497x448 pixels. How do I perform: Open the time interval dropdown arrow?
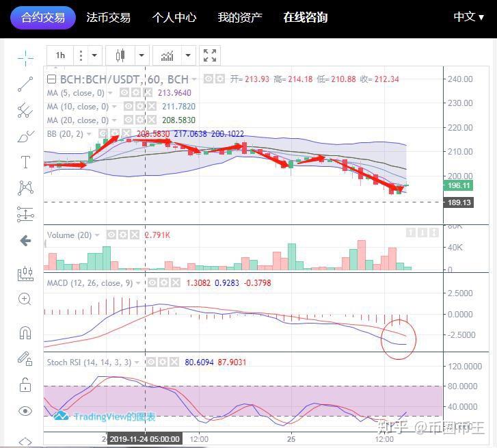[94, 55]
